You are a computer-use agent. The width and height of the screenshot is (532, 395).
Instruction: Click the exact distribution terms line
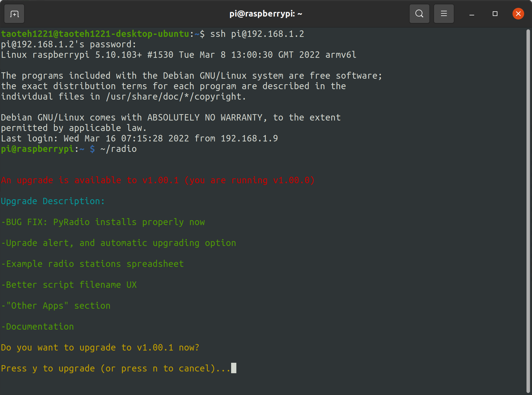click(x=174, y=86)
